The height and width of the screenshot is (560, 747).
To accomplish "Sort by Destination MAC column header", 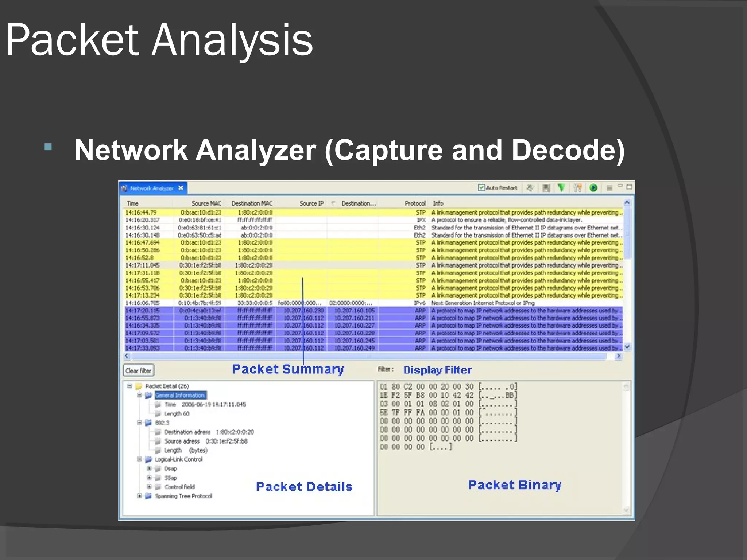I will 250,203.
